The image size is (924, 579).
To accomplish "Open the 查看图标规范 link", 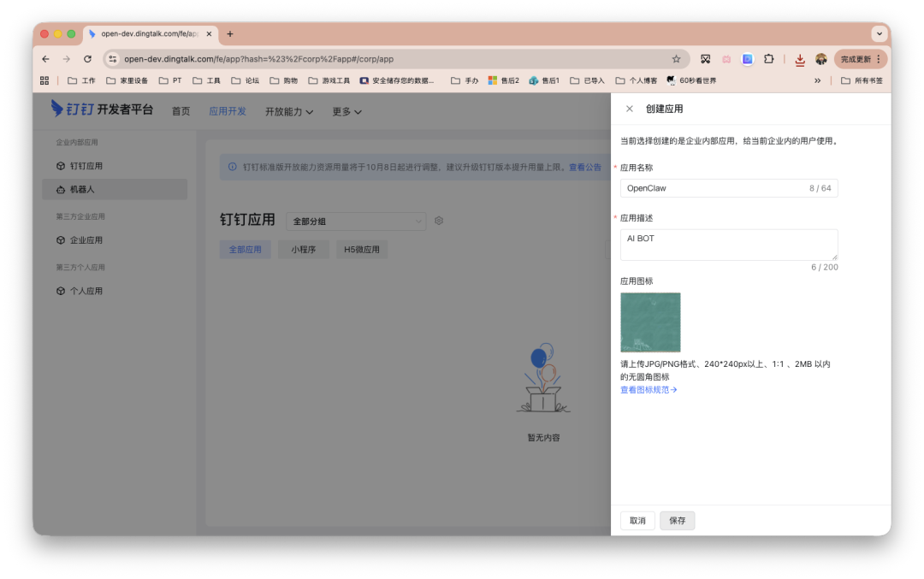I will (x=648, y=389).
